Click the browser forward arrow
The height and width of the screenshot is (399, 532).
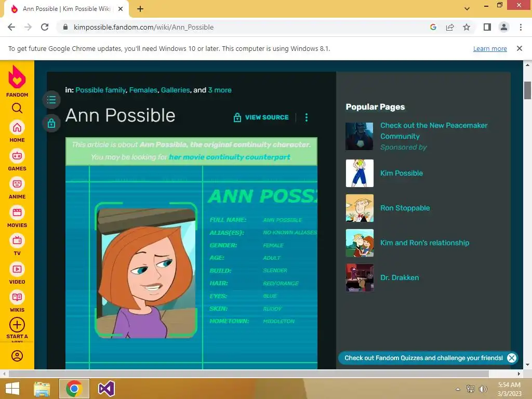28,27
